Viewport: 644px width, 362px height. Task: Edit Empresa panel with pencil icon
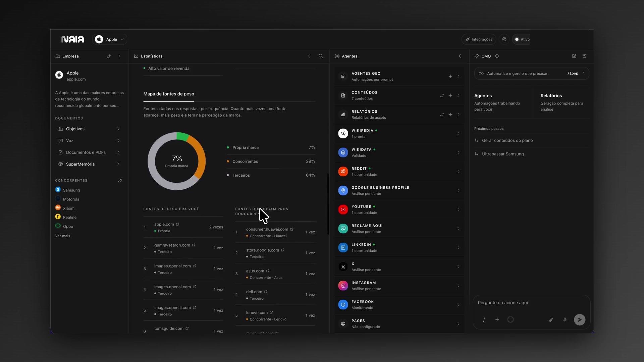[109, 56]
